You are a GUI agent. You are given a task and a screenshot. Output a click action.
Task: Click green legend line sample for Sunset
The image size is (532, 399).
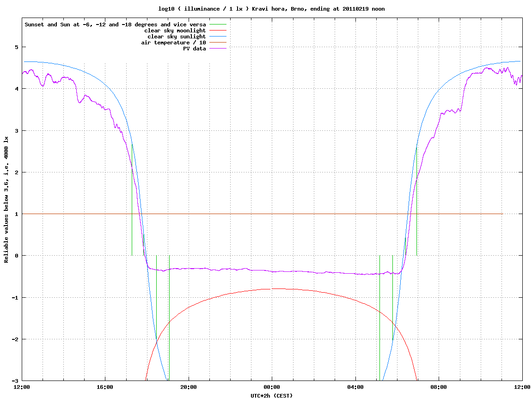pyautogui.click(x=218, y=25)
